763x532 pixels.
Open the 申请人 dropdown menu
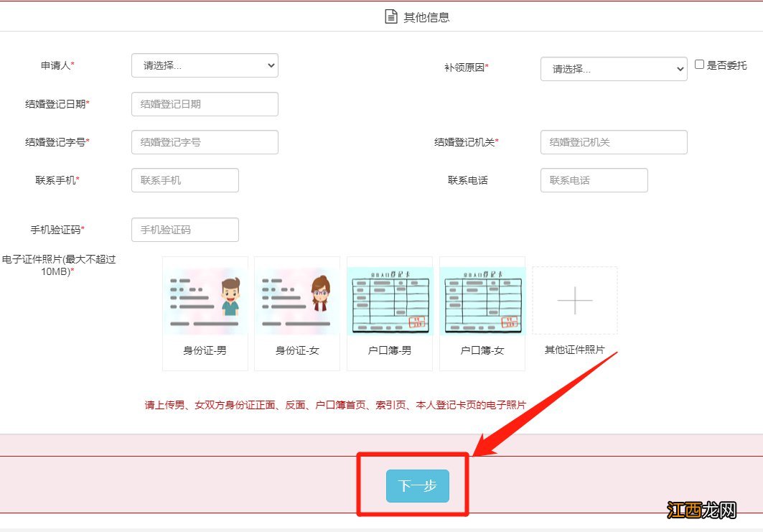pos(205,65)
